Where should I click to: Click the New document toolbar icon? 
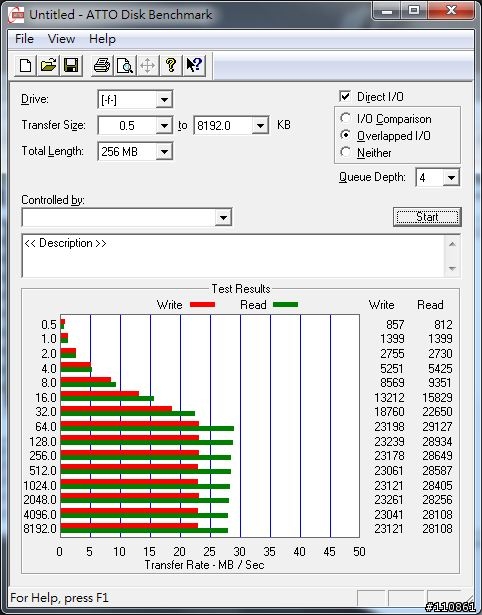pyautogui.click(x=25, y=65)
